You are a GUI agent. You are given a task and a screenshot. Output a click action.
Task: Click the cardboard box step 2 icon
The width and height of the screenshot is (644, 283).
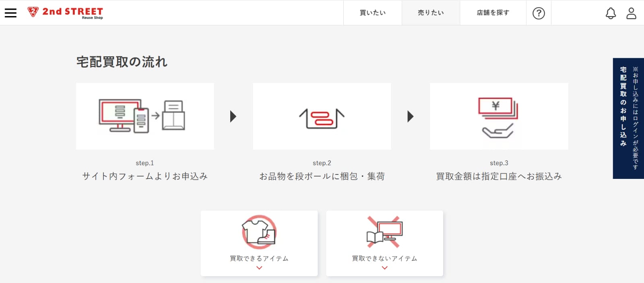pyautogui.click(x=322, y=118)
